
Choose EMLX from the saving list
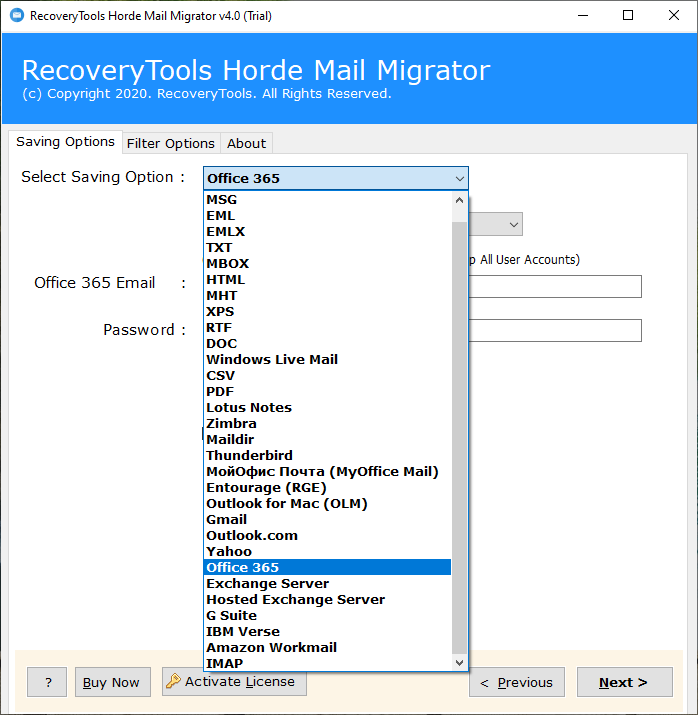[x=327, y=232]
